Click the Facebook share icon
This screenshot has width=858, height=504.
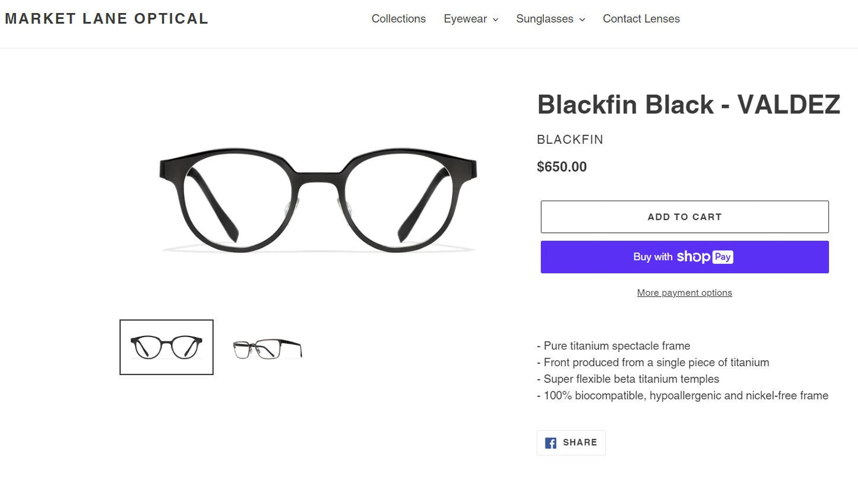coord(550,442)
